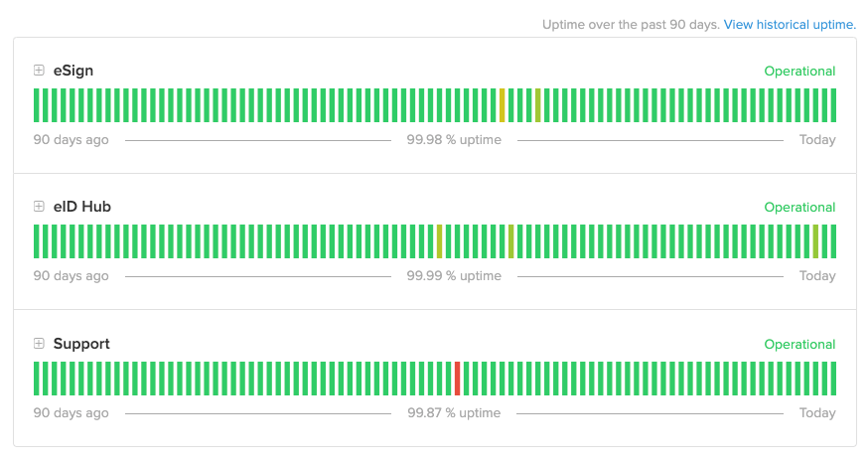Click the Support Operational status label

coord(799,345)
